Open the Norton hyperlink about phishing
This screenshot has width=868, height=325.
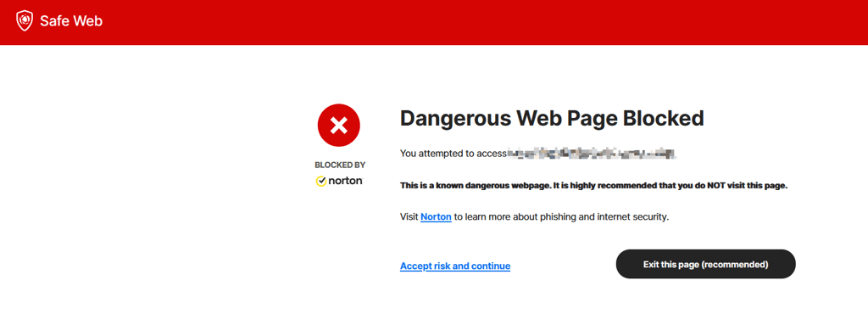[x=436, y=217]
